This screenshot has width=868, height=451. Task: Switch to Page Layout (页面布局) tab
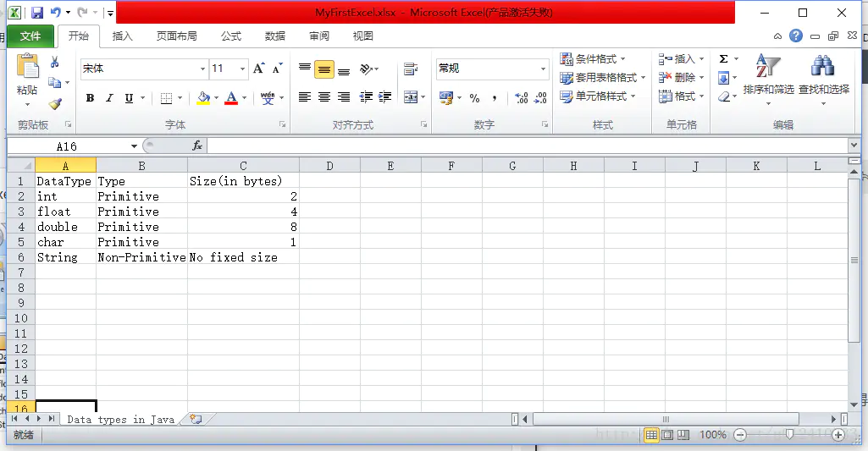[x=177, y=36]
